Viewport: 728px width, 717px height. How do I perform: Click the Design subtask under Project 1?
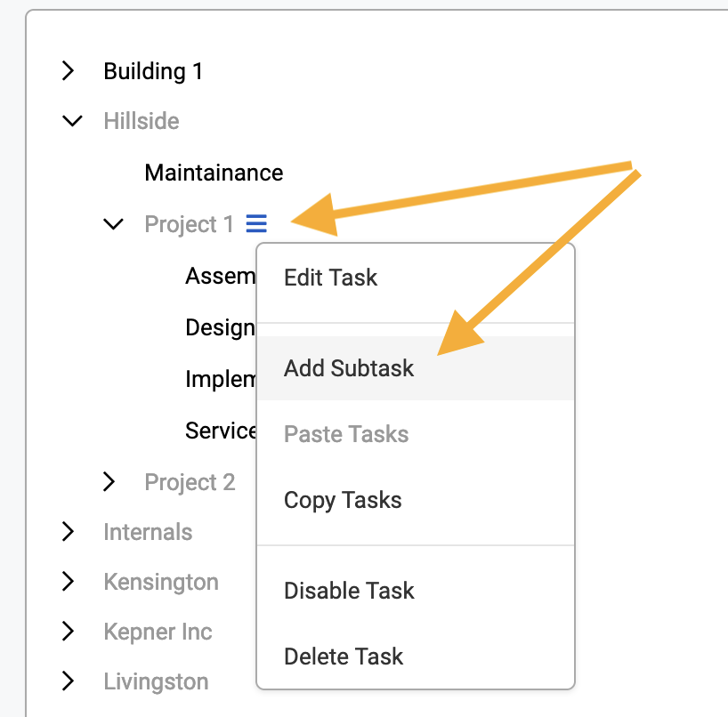221,327
